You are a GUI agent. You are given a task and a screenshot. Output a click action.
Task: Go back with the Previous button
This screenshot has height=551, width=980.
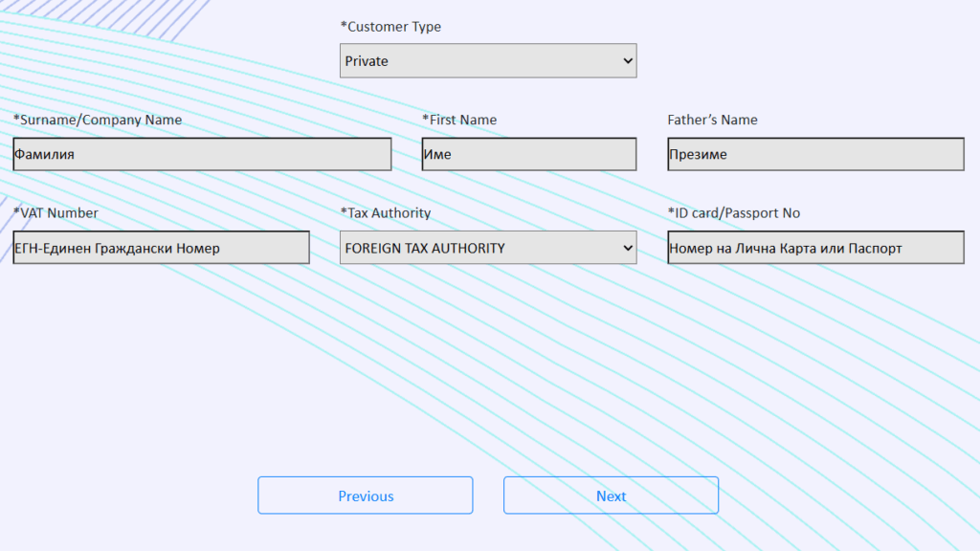coord(366,496)
